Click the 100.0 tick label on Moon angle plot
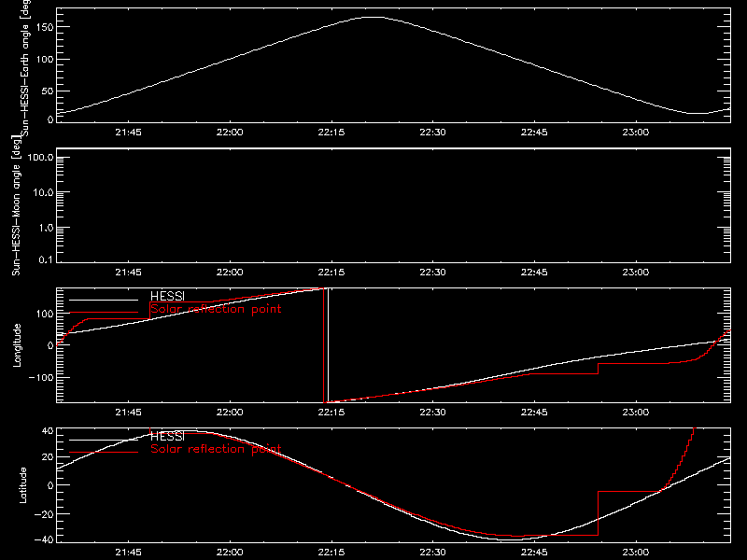 tap(40, 158)
